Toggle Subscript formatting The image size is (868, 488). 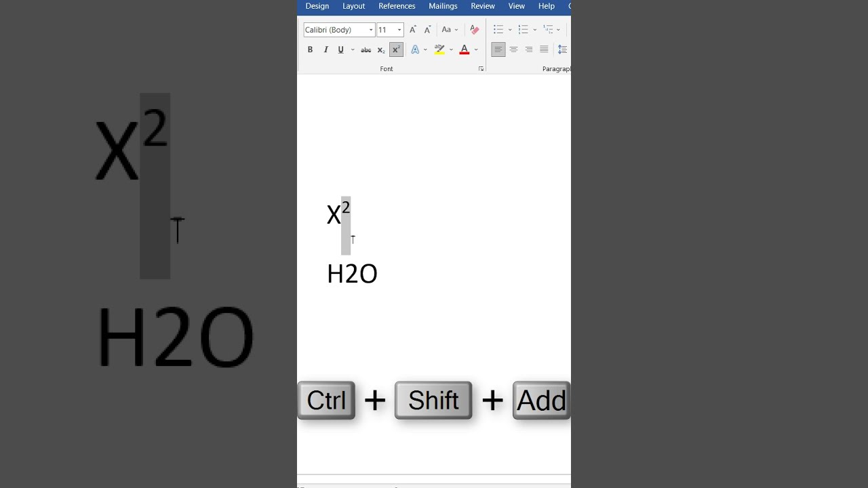coord(381,49)
